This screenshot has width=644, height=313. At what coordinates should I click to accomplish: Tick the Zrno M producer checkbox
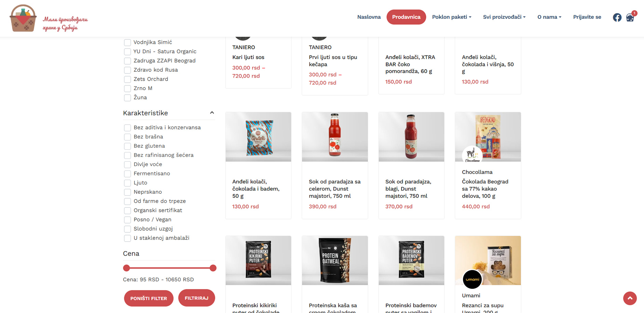127,89
